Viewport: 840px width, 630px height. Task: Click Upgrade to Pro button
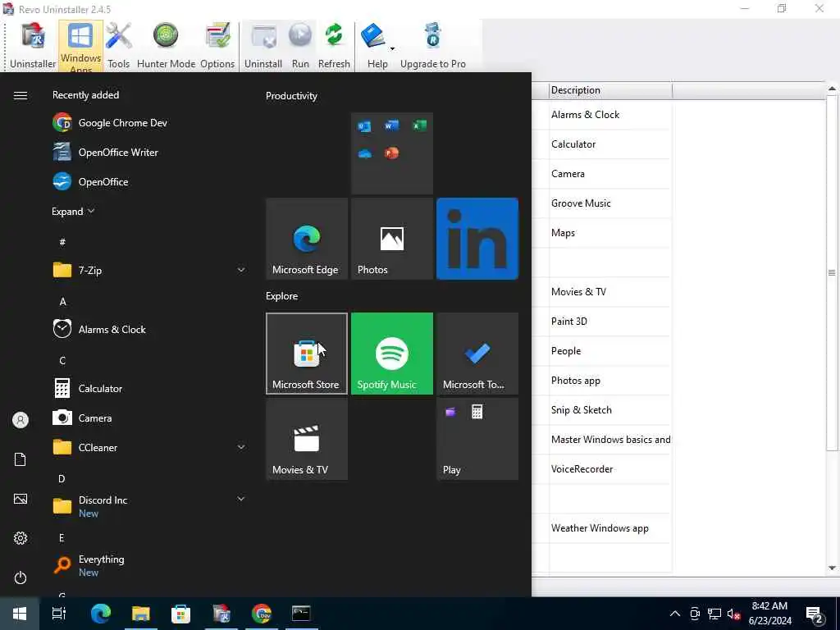click(433, 46)
